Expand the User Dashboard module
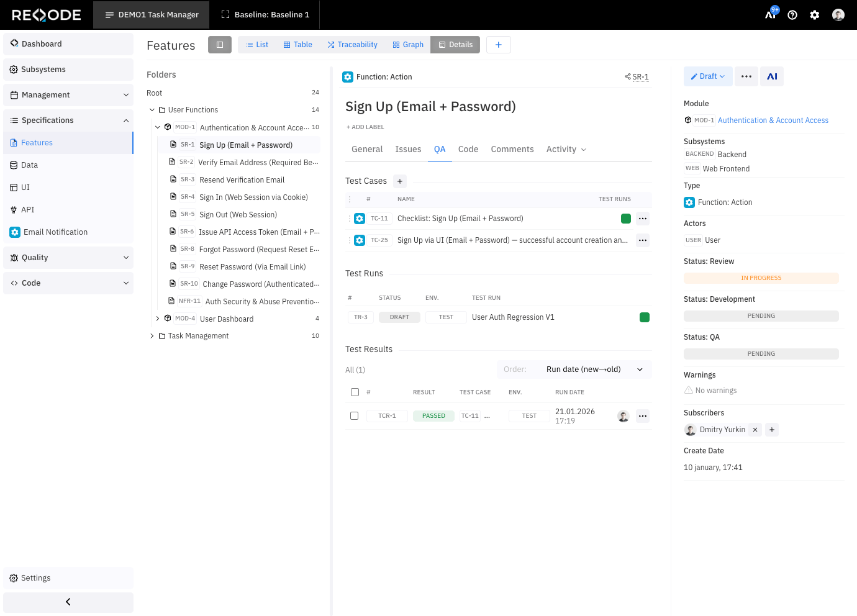Viewport: 857px width, 616px height. [158, 319]
